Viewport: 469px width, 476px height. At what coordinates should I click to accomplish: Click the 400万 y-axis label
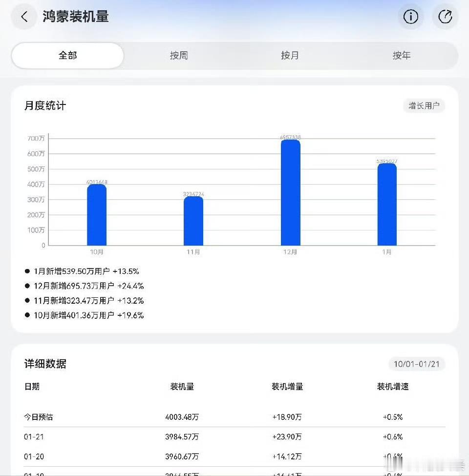coord(36,184)
